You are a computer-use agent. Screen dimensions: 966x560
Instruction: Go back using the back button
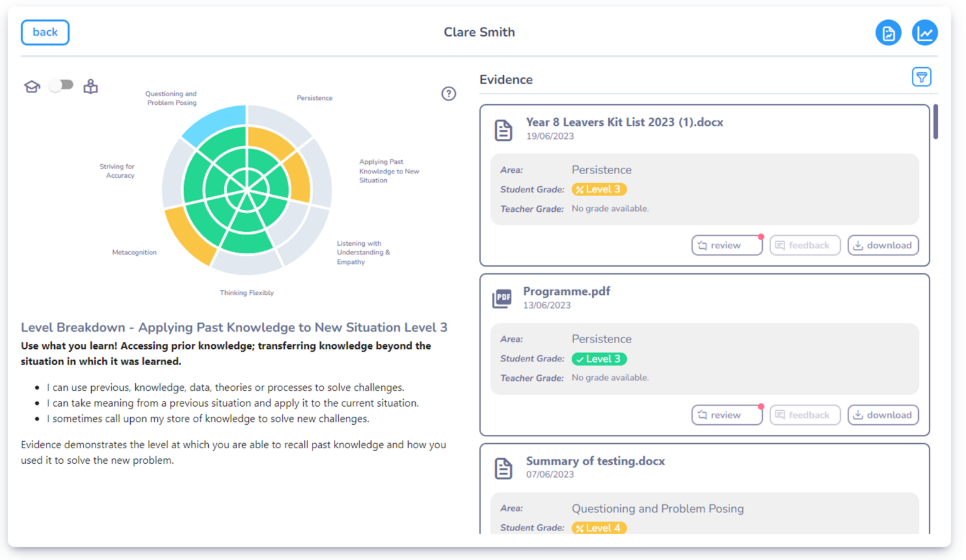click(x=45, y=32)
